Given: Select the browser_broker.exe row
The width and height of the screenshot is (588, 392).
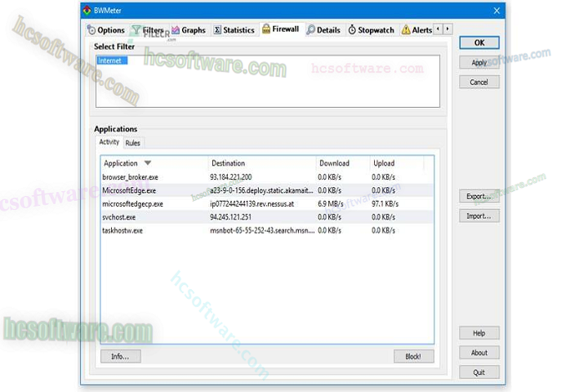Looking at the screenshot, I should point(267,177).
